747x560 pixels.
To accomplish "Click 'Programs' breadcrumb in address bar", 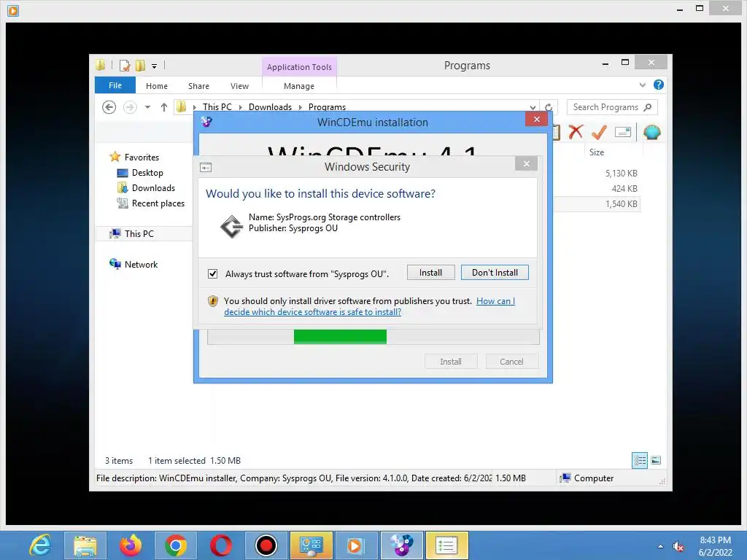I will [x=327, y=107].
